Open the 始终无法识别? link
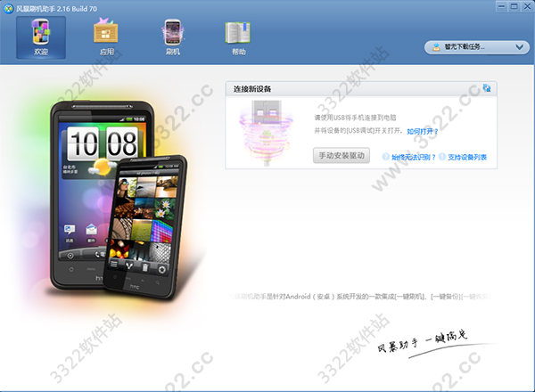 tap(414, 157)
